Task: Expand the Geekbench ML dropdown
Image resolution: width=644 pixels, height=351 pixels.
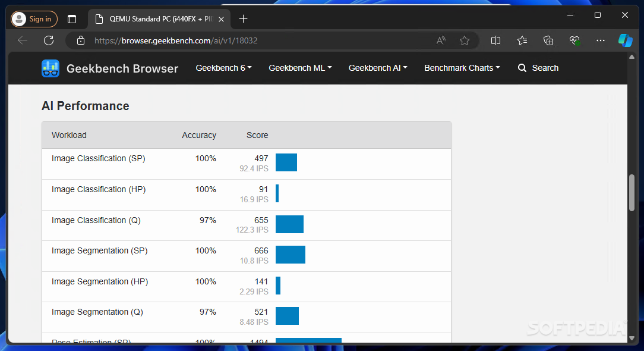Action: pyautogui.click(x=300, y=68)
